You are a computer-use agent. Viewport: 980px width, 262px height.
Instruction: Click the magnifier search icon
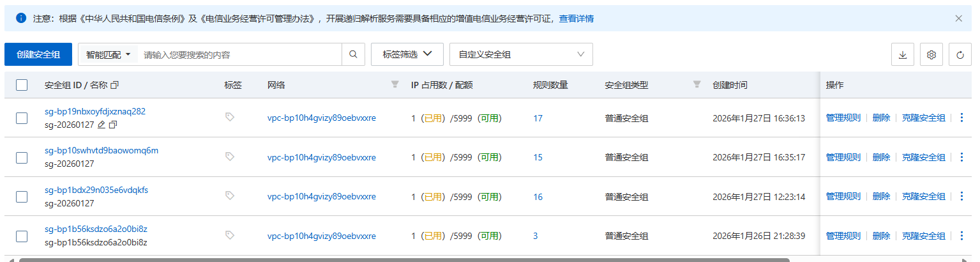pos(353,54)
